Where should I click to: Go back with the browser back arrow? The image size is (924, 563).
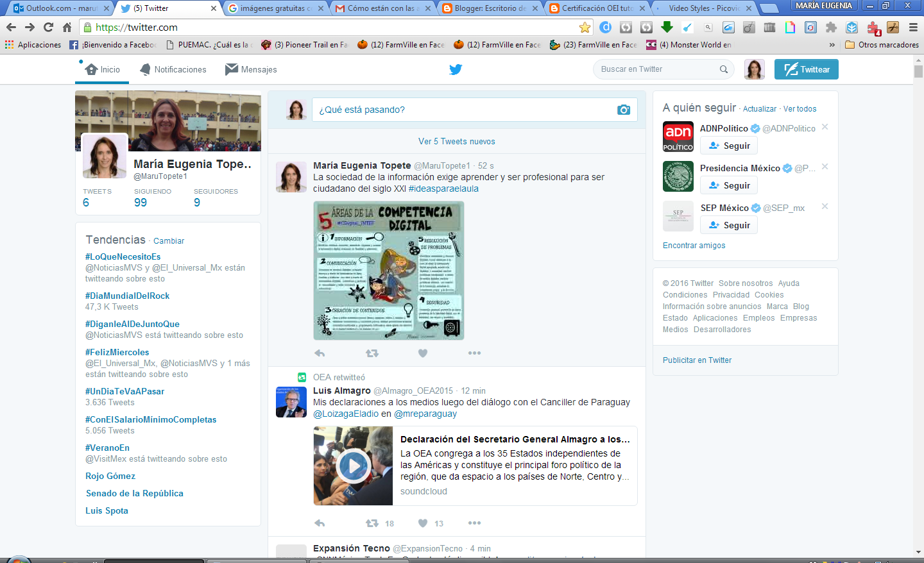11,27
